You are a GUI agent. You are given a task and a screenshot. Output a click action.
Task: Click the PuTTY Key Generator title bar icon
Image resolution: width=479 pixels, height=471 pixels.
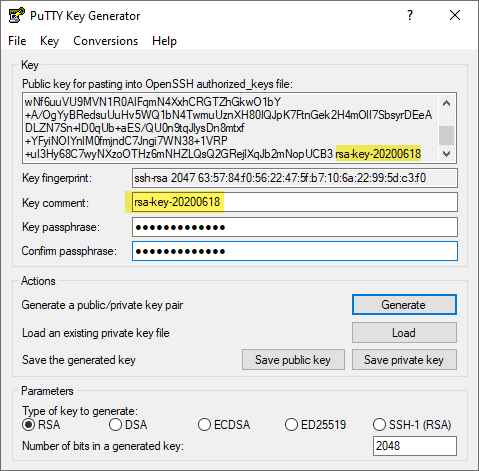[17, 15]
